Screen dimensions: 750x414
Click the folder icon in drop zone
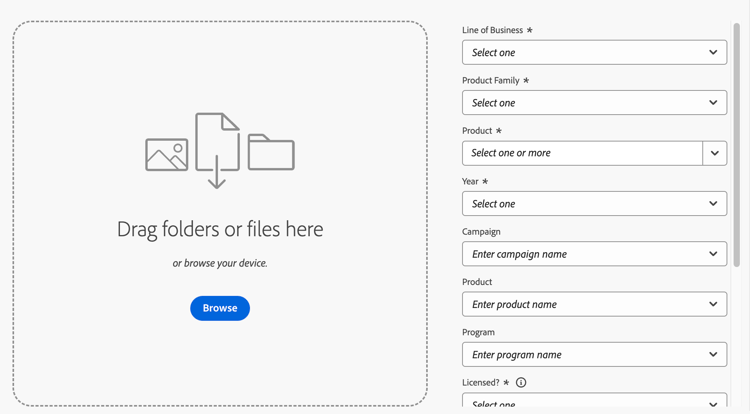pos(271,152)
